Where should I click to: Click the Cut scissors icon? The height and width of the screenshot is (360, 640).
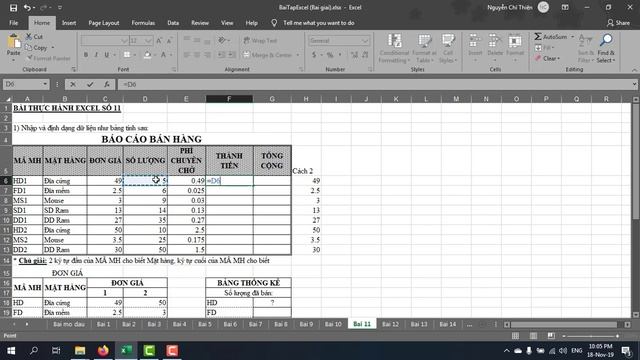pyautogui.click(x=29, y=37)
